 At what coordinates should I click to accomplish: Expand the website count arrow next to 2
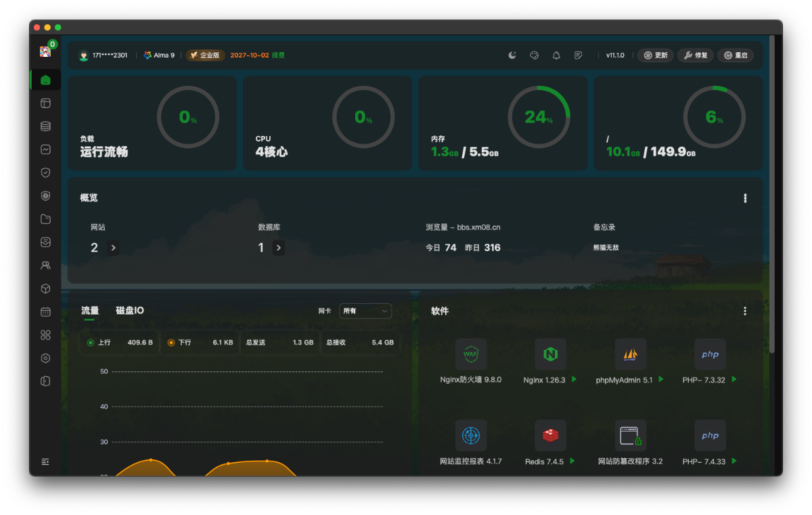click(x=113, y=248)
